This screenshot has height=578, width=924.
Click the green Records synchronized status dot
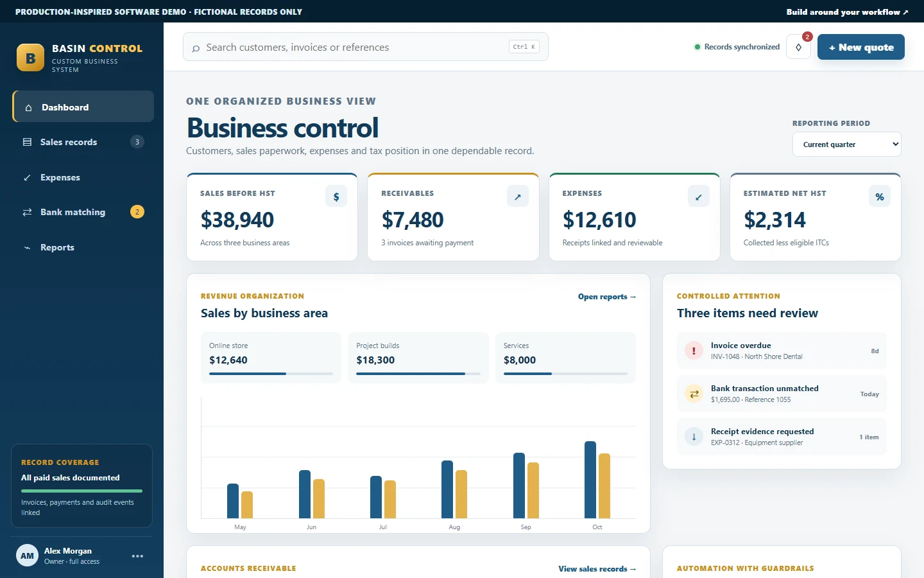pyautogui.click(x=697, y=47)
